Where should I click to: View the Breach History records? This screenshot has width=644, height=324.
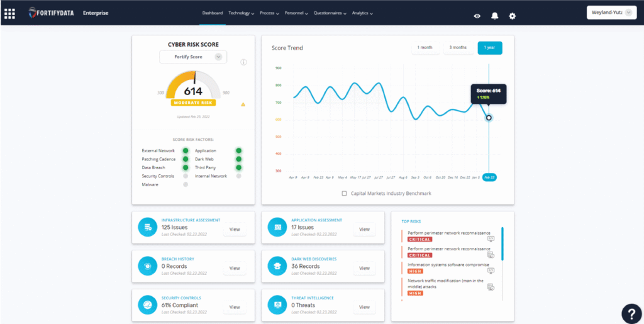[x=234, y=268]
